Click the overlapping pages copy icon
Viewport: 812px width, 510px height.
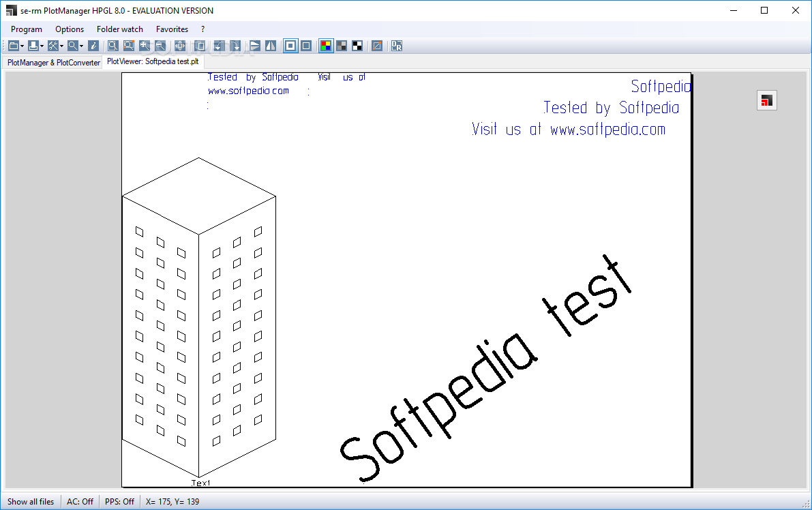(200, 46)
